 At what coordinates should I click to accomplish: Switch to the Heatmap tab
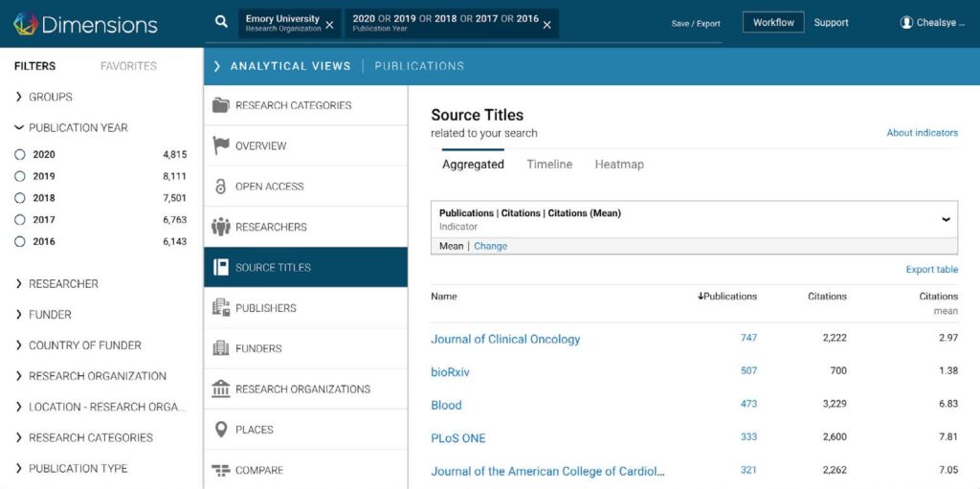[x=619, y=165]
